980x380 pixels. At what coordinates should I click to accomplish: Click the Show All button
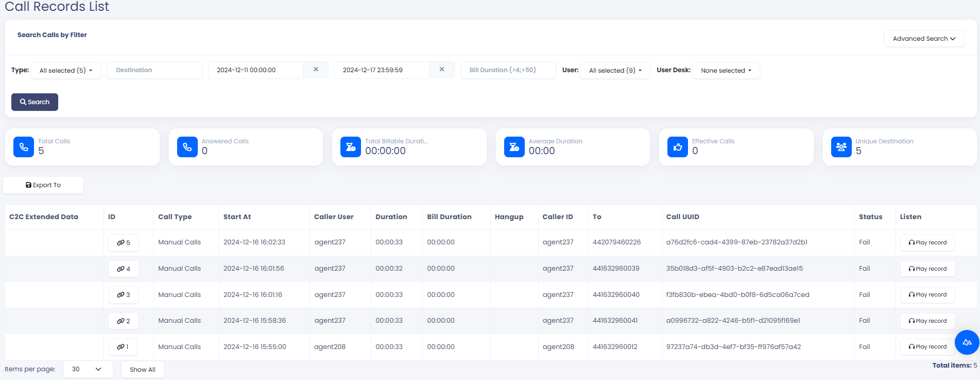(143, 370)
